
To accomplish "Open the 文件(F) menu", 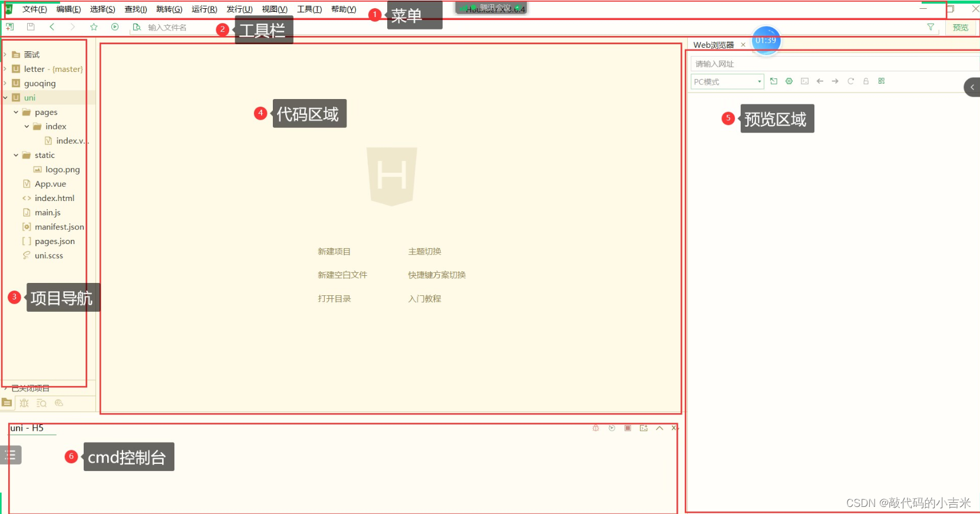I will [x=35, y=9].
